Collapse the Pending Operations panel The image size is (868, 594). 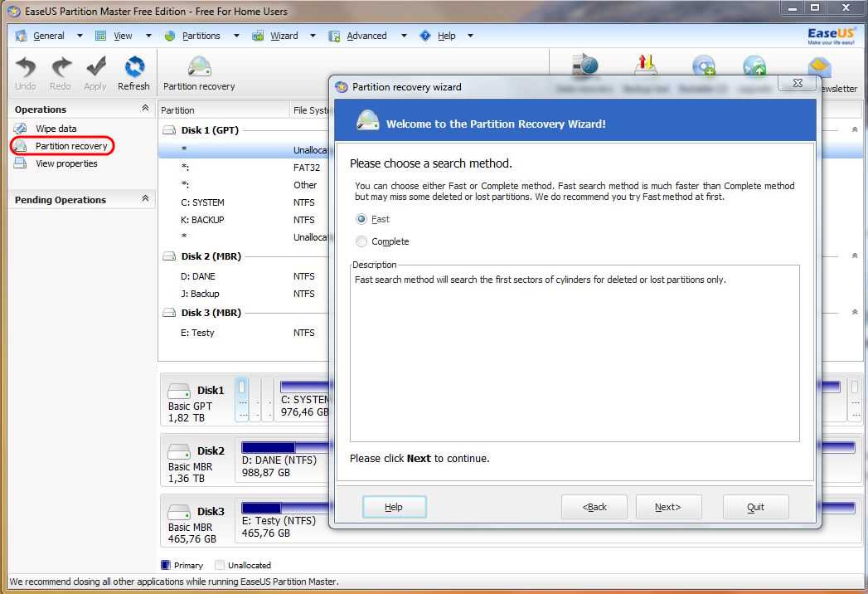[x=145, y=198]
